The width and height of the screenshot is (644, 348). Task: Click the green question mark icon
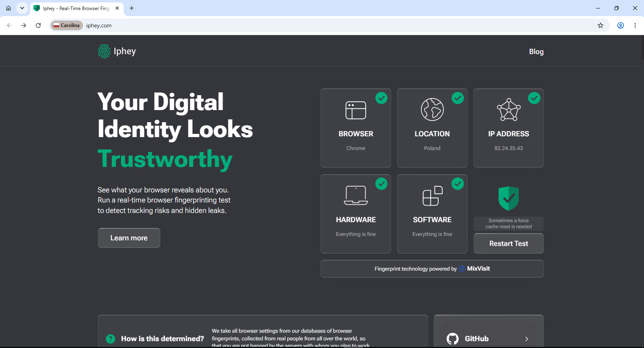110,339
